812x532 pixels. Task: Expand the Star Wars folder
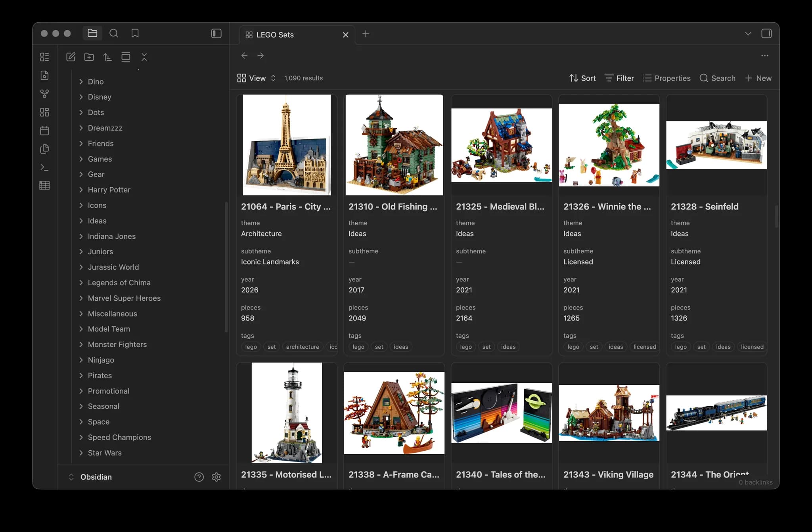coord(81,453)
